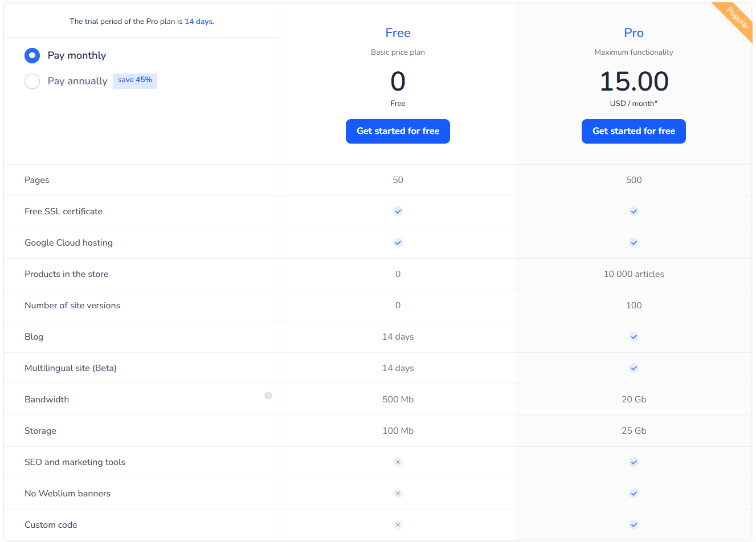Click the 14 days value in Blog row
The image size is (756, 542).
[x=398, y=337]
